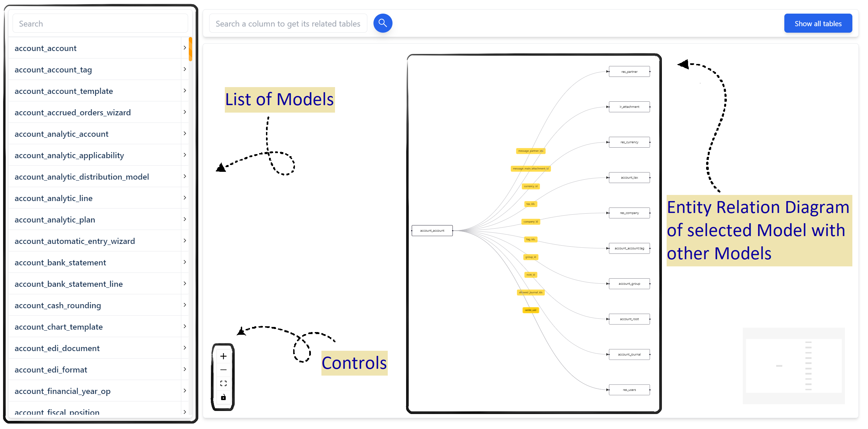Click the blue magnifier search icon
The height and width of the screenshot is (429, 868).
point(383,23)
